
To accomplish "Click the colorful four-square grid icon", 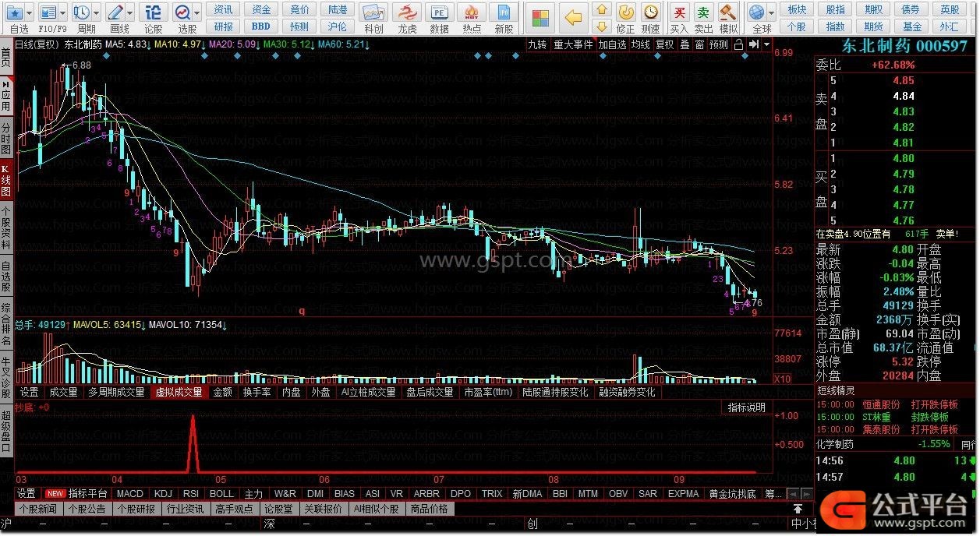I will [540, 18].
